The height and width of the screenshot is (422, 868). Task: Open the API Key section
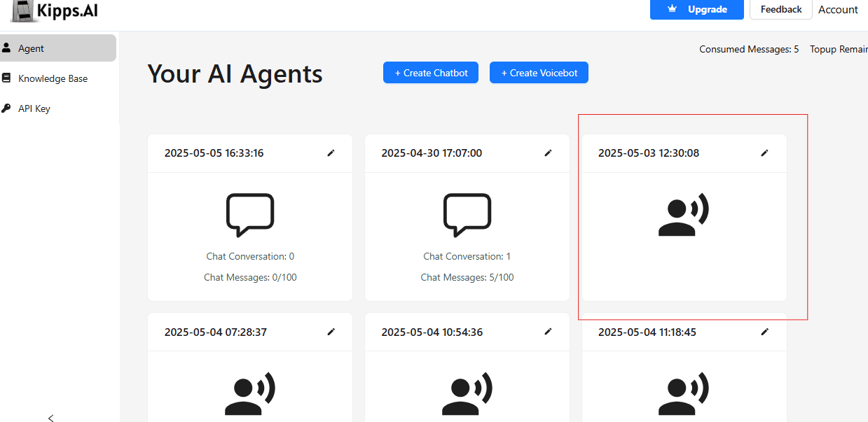tap(34, 108)
